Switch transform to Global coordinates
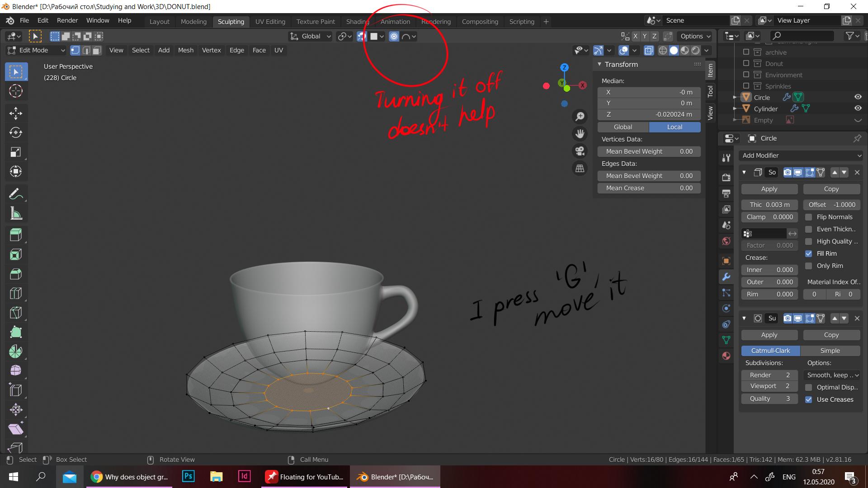Viewport: 868px width, 488px height. (x=623, y=127)
